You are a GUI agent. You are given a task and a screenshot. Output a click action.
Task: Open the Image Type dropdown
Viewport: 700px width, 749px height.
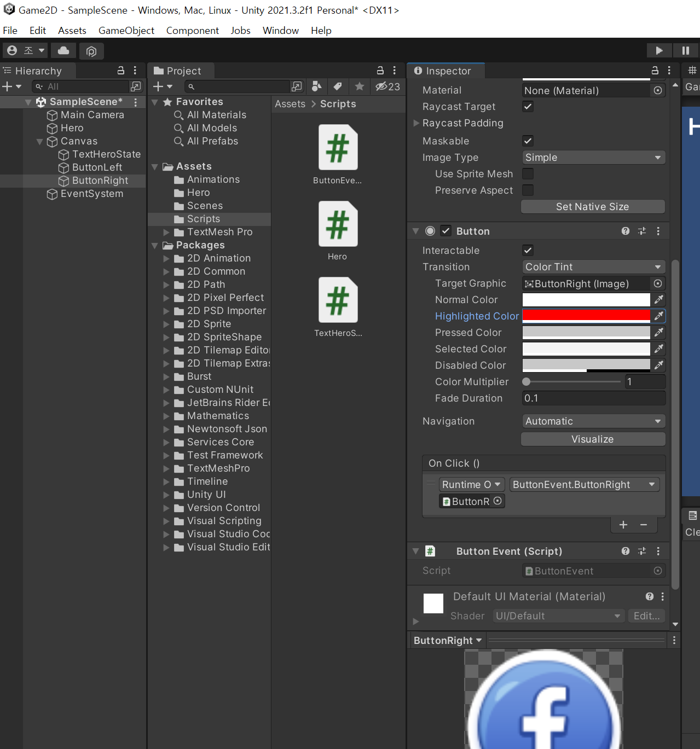[x=594, y=158]
